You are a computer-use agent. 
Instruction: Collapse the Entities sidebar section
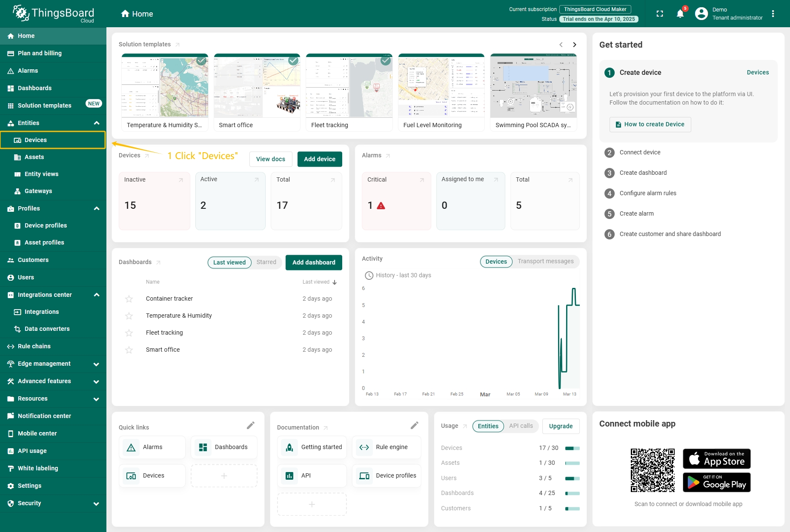click(97, 123)
